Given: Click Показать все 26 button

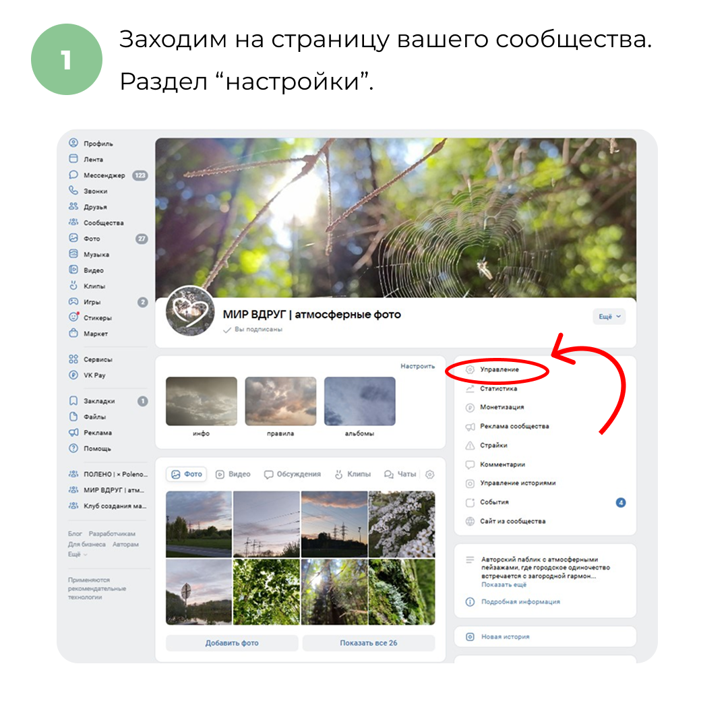Looking at the screenshot, I should 369,643.
